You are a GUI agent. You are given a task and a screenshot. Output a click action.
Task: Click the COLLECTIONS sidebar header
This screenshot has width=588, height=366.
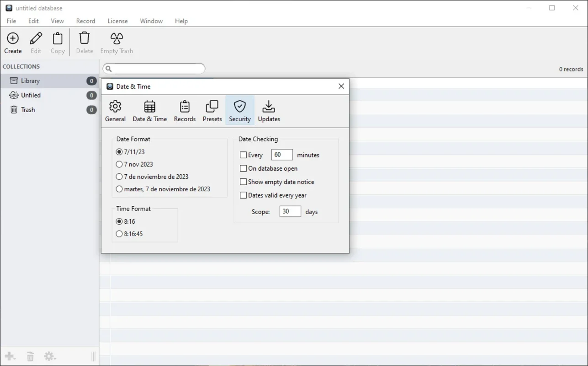coord(21,66)
